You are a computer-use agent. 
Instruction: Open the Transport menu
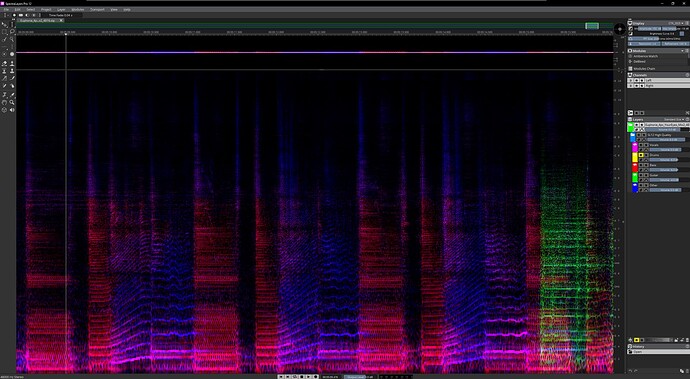pos(97,9)
